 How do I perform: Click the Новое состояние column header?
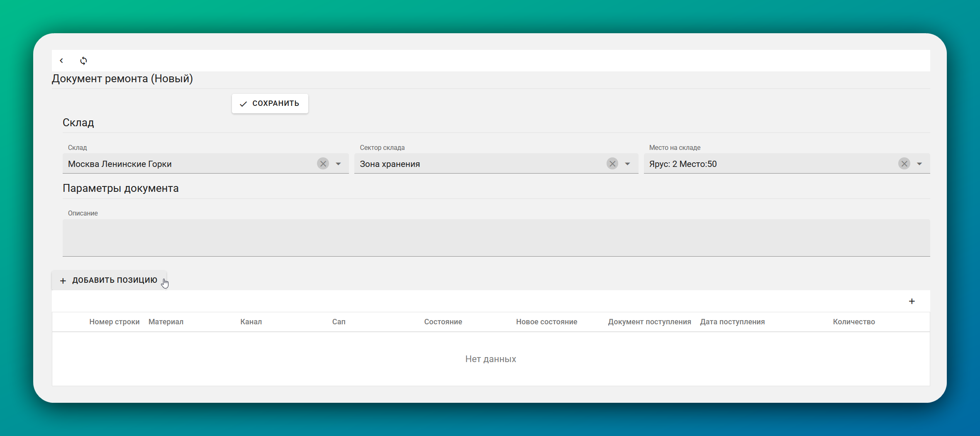click(546, 322)
